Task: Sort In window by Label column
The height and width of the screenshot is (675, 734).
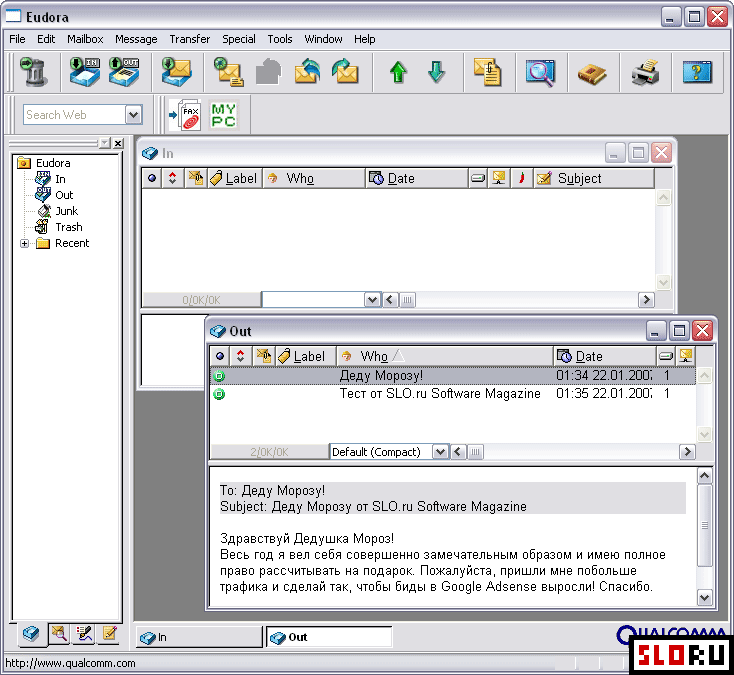Action: pyautogui.click(x=235, y=178)
